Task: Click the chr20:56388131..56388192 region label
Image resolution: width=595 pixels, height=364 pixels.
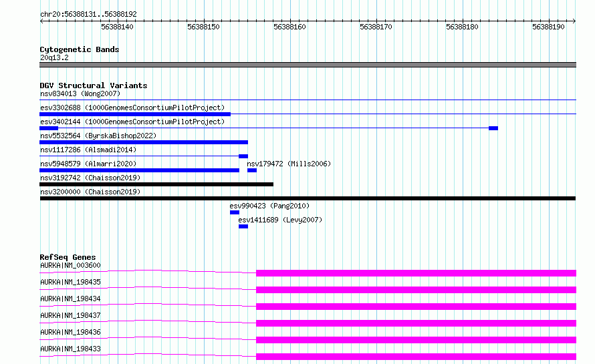Action: click(x=88, y=15)
